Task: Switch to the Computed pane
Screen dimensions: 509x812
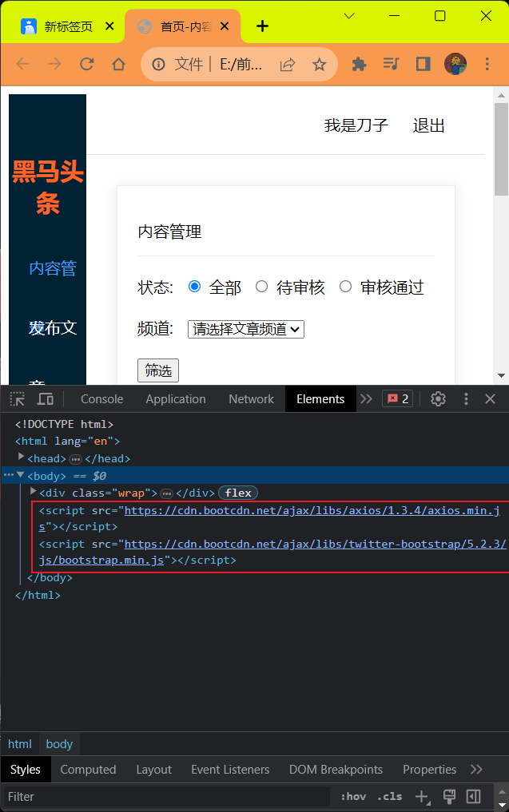Action: (x=88, y=770)
